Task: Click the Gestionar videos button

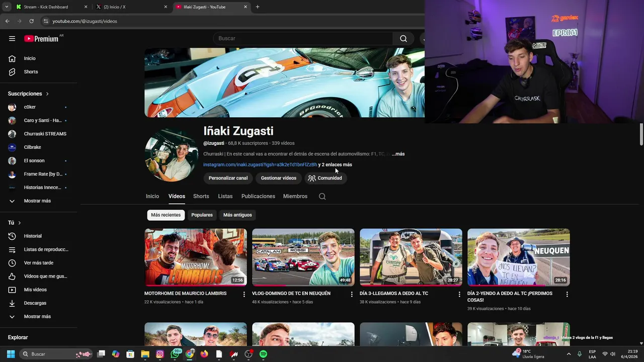Action: pos(278,178)
